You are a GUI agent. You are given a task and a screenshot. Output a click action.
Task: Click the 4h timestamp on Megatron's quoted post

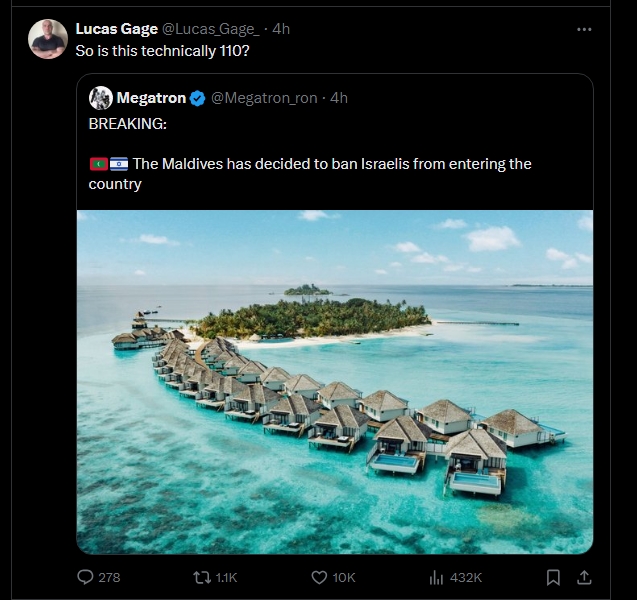coord(339,98)
